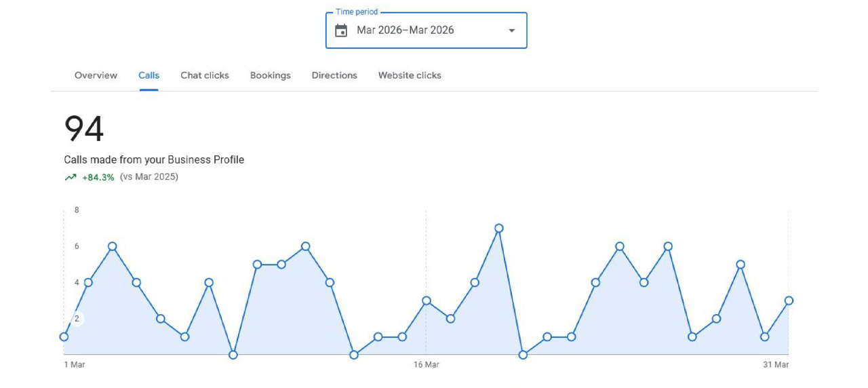The image size is (868, 388).
Task: Click the total calls number "94"
Action: point(84,129)
